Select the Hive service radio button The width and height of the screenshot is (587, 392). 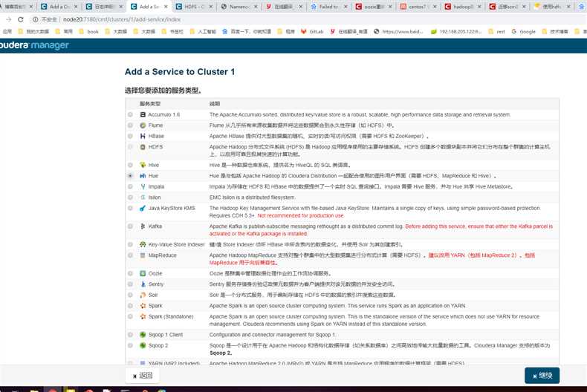coord(130,165)
